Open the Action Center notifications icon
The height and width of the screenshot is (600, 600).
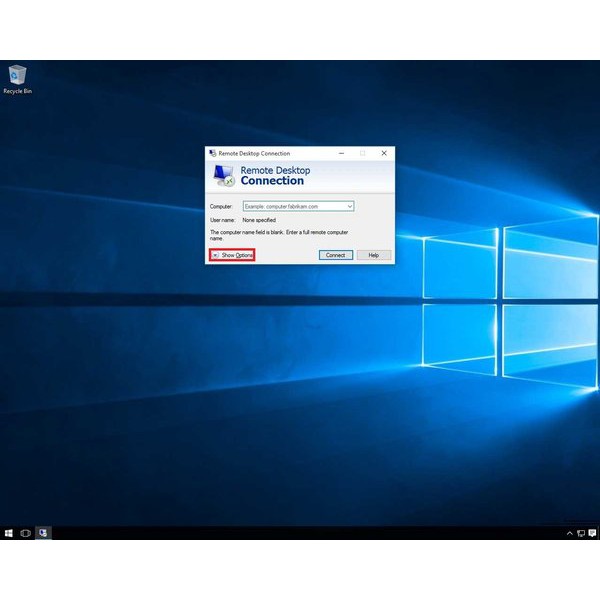click(x=592, y=533)
